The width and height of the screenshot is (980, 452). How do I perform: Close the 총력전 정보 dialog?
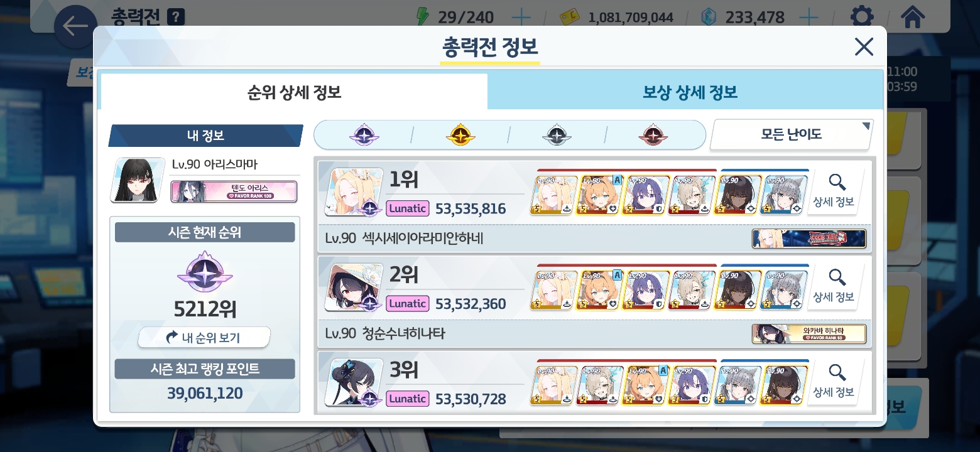point(864,46)
